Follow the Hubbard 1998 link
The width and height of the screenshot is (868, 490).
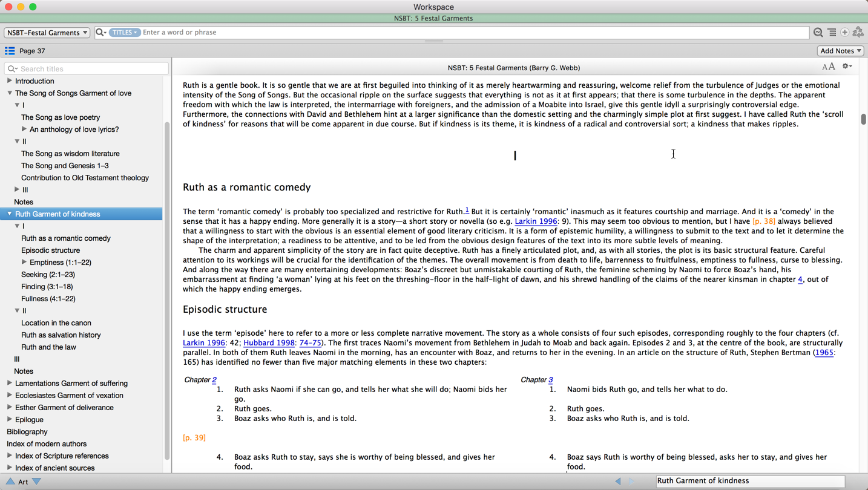pos(269,343)
